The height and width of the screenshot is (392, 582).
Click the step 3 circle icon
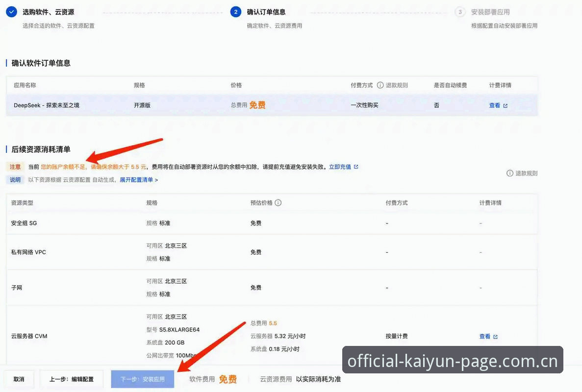[460, 12]
